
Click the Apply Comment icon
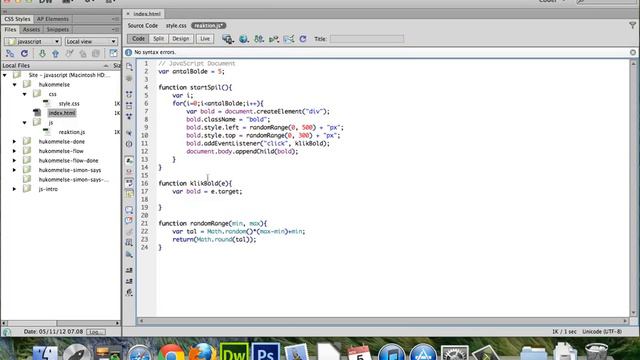(x=129, y=209)
